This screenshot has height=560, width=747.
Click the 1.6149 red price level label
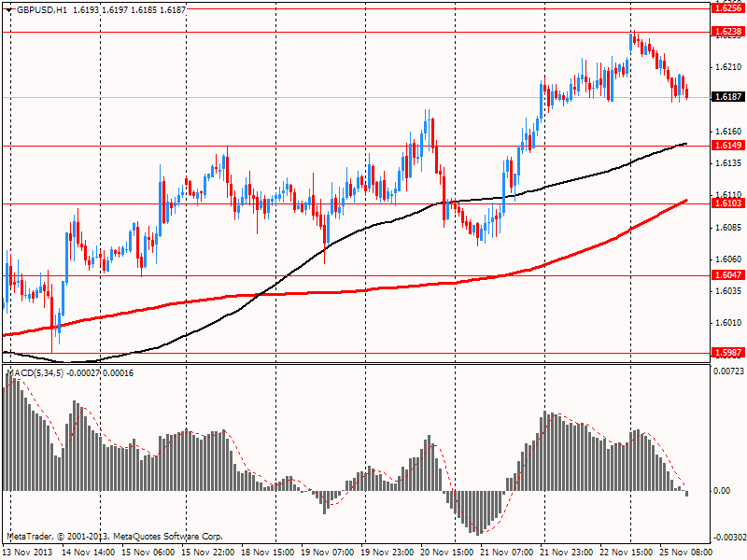pyautogui.click(x=728, y=146)
